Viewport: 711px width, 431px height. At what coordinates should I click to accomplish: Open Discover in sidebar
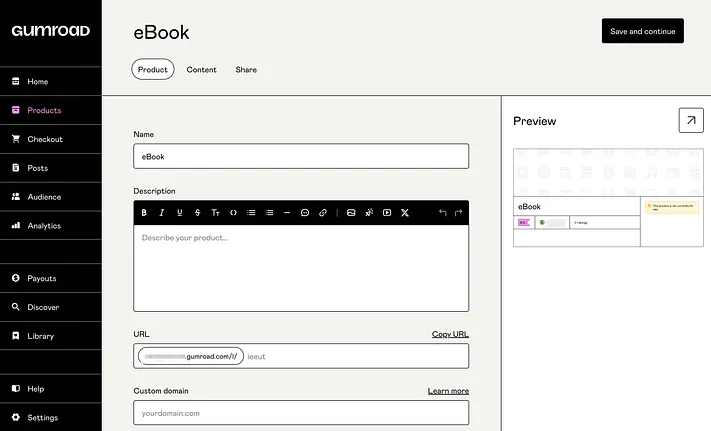pyautogui.click(x=51, y=307)
